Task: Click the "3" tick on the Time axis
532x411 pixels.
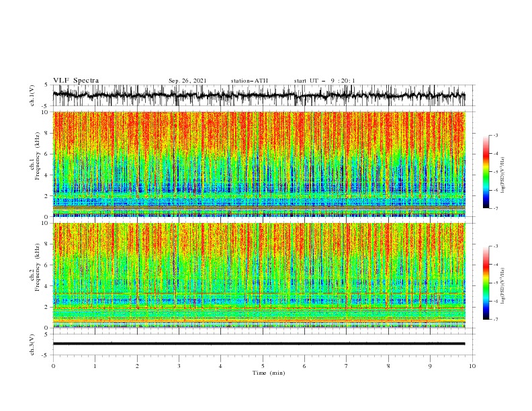Action: 179,366
